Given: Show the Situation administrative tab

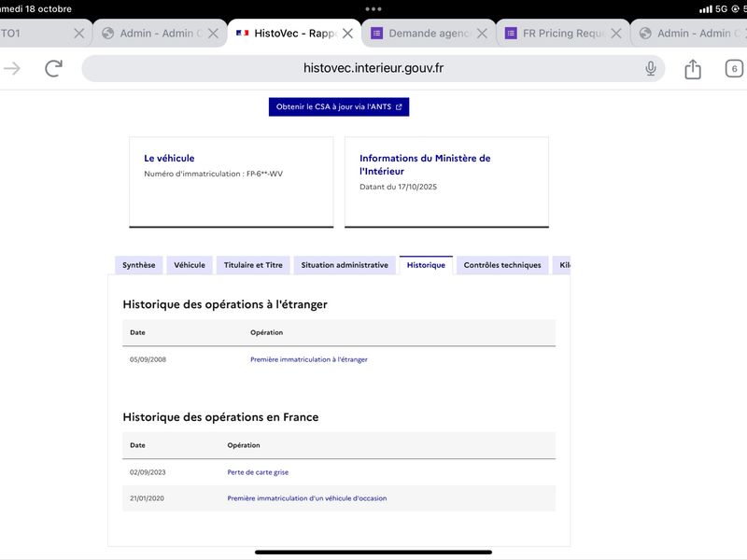Looking at the screenshot, I should [345, 265].
